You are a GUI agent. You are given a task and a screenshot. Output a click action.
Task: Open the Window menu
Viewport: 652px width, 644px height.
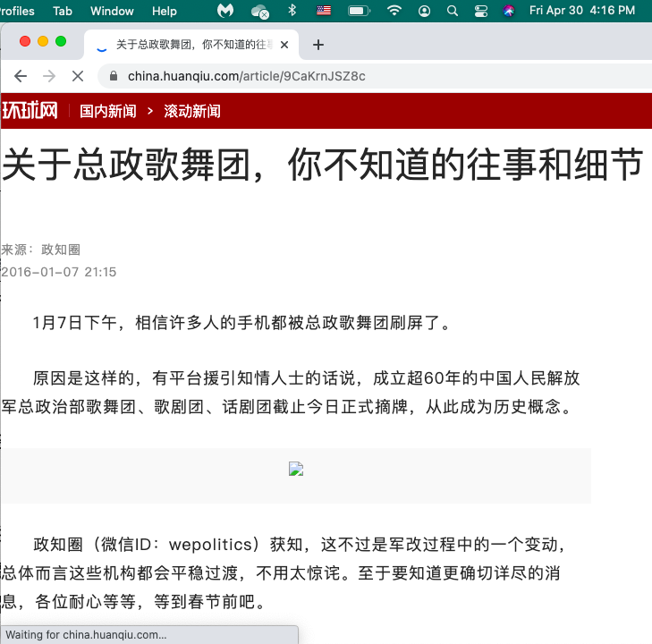click(112, 11)
